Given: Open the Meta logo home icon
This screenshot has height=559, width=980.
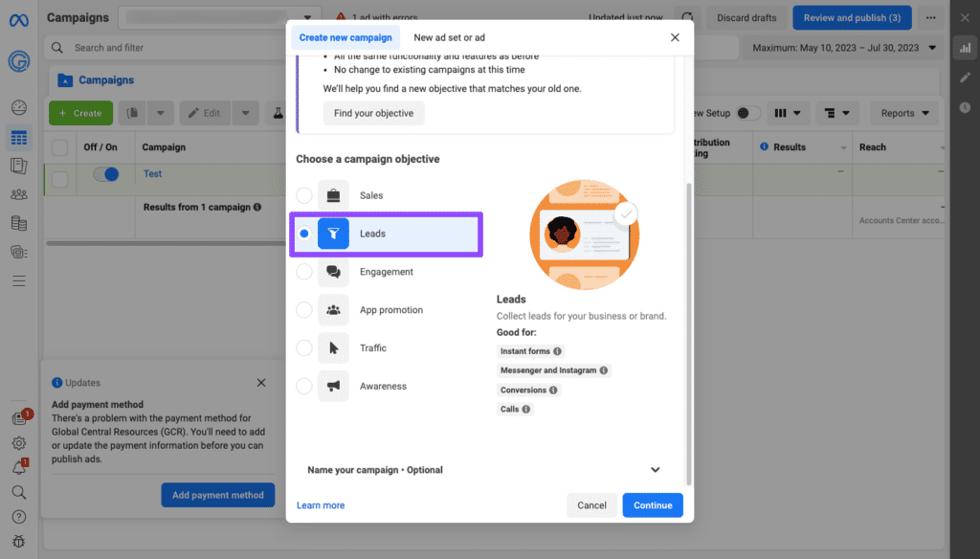Looking at the screenshot, I should (x=19, y=21).
